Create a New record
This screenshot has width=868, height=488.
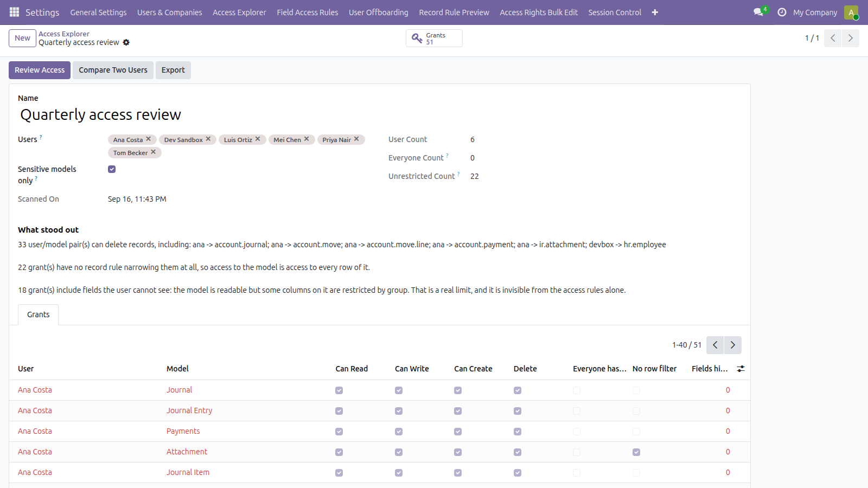coord(22,38)
